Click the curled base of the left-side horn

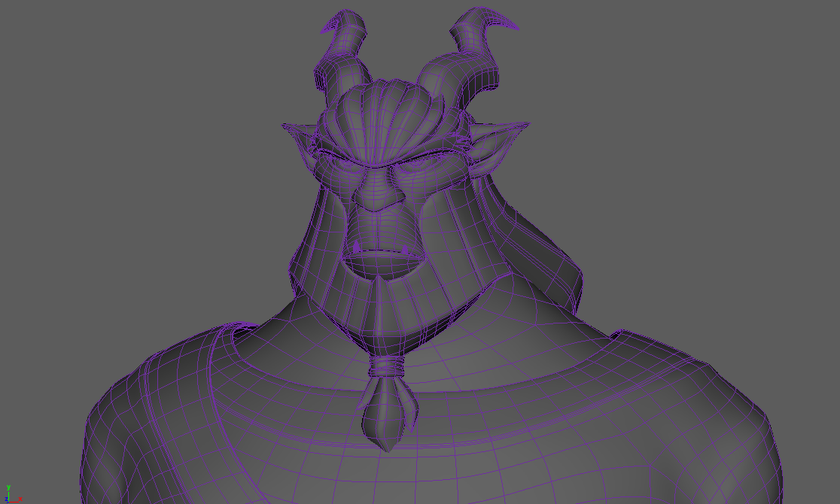[336, 75]
